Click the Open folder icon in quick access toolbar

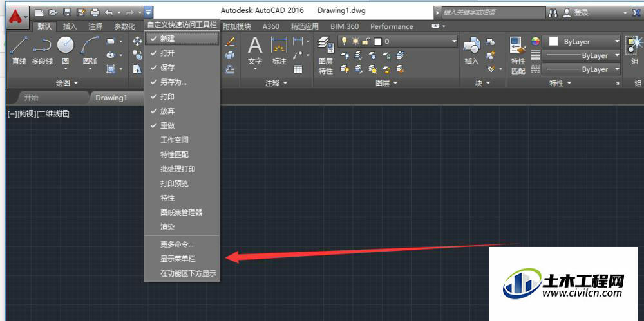click(x=53, y=12)
